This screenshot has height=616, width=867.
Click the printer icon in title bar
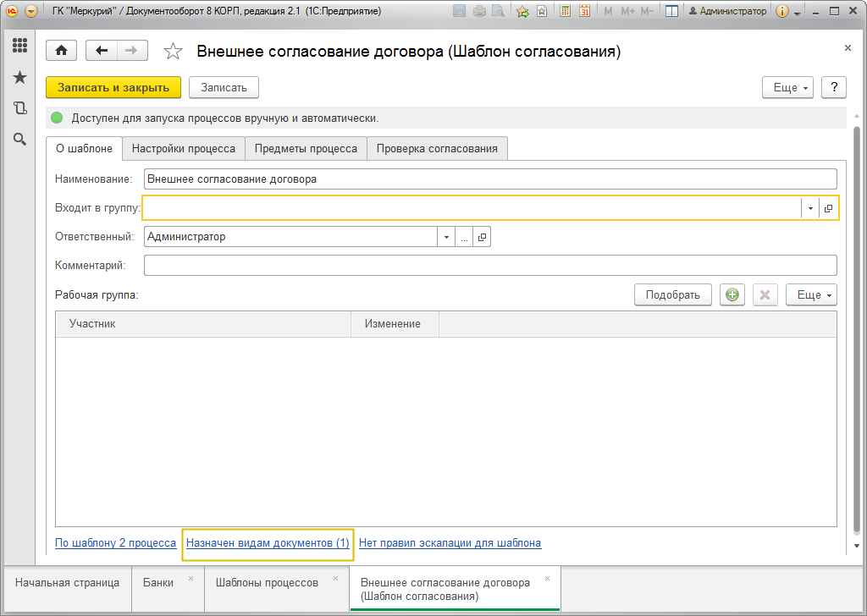click(x=479, y=11)
